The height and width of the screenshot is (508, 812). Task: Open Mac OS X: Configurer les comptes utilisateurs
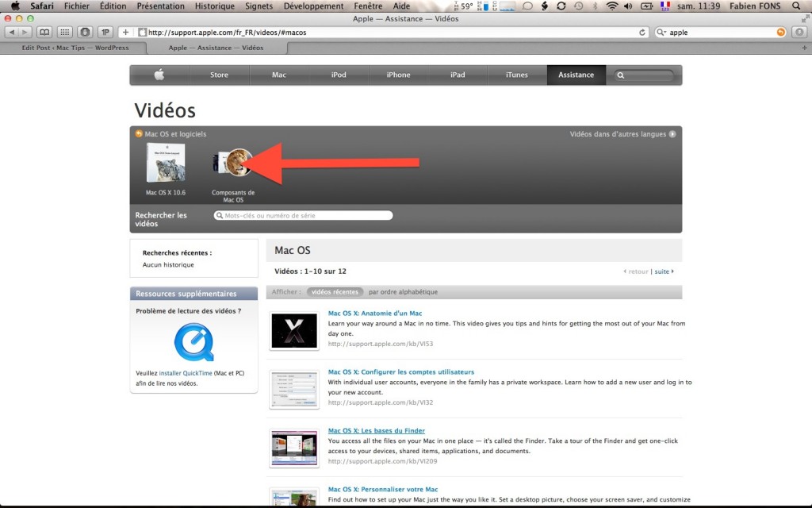click(x=400, y=371)
